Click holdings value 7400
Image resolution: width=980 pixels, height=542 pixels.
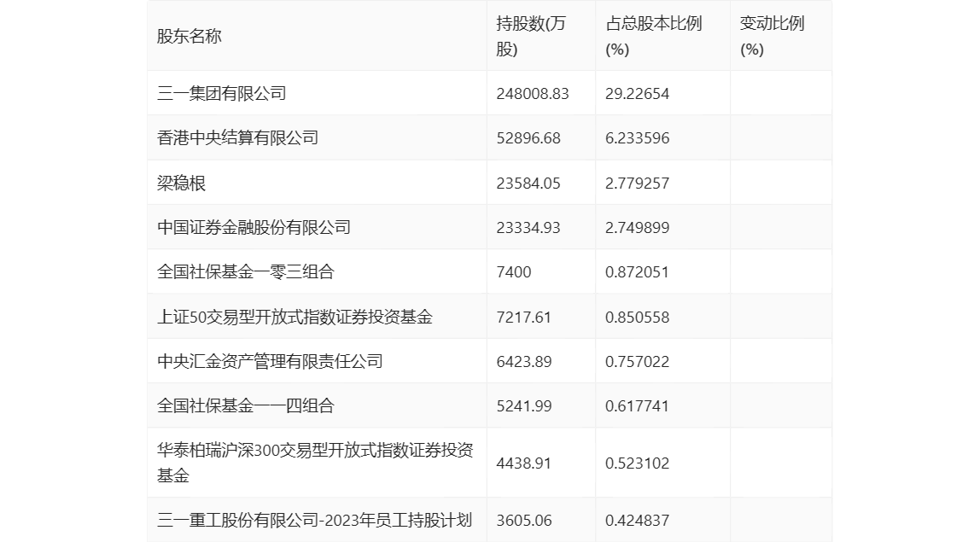tap(514, 272)
